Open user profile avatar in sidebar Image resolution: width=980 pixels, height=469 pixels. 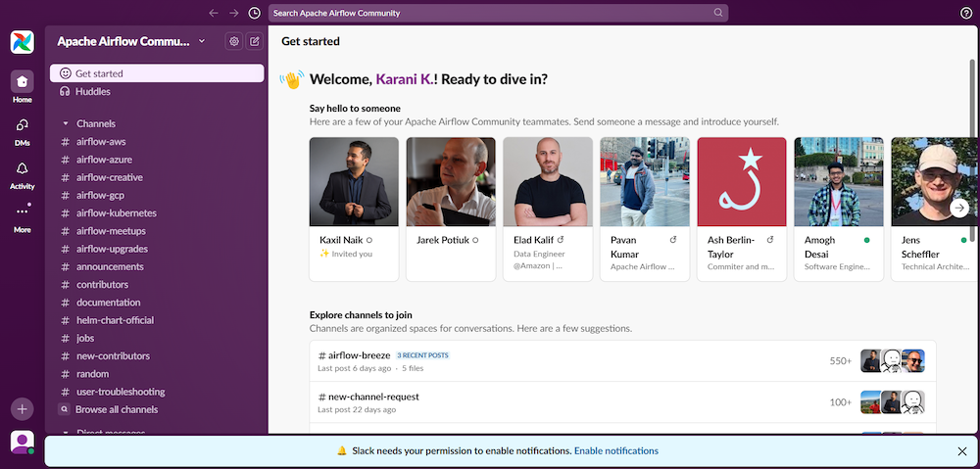click(22, 443)
